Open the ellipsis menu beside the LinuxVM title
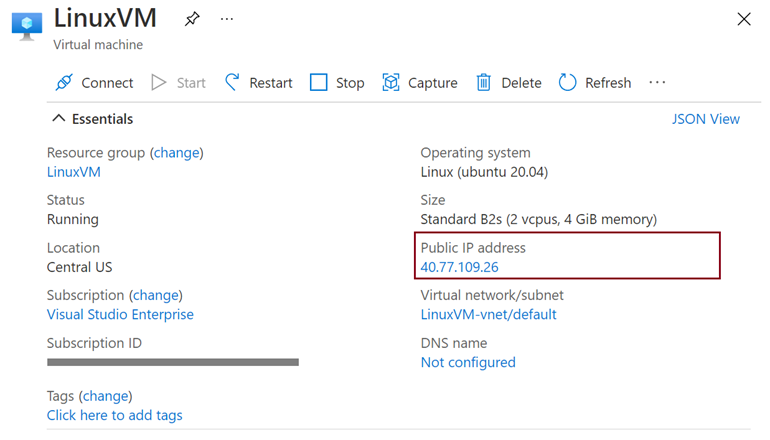This screenshot has height=440, width=770. [x=227, y=19]
